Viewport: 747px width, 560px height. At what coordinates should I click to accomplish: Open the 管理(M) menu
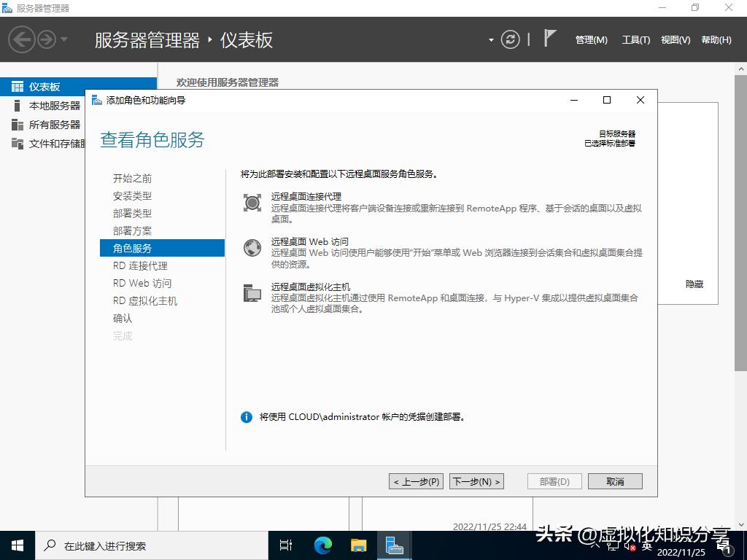(x=591, y=40)
